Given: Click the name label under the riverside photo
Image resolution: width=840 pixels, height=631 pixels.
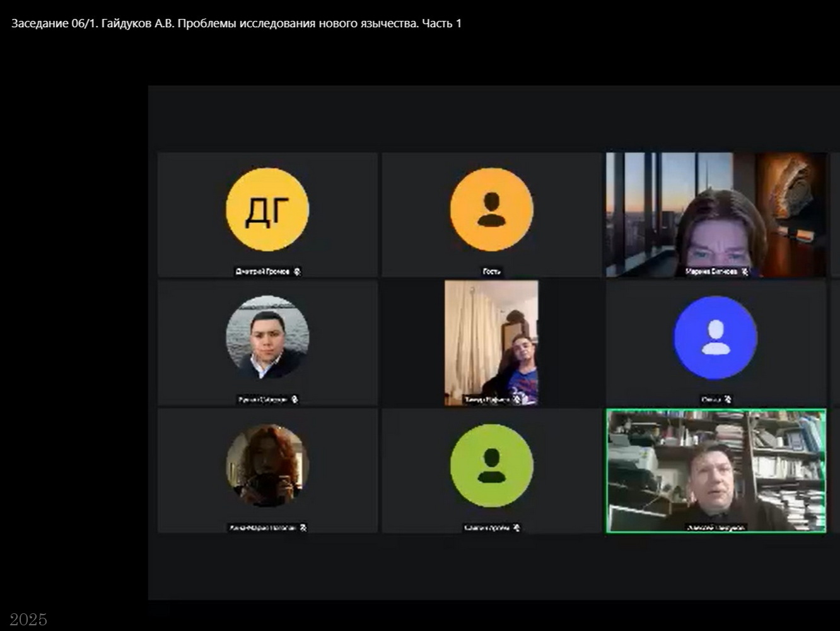Looking at the screenshot, I should (262, 399).
